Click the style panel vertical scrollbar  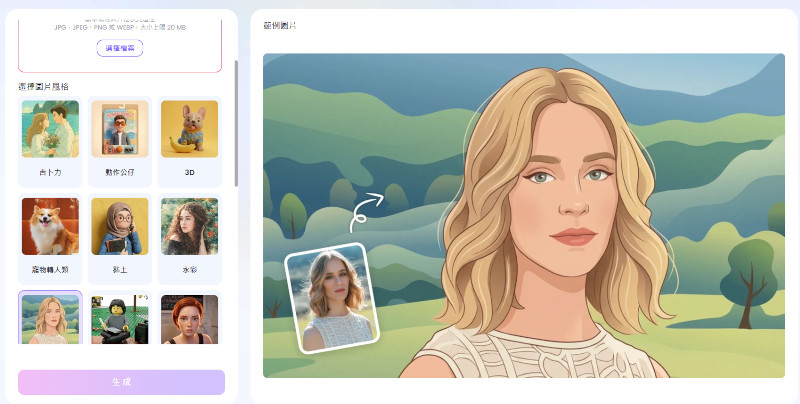pos(236,123)
